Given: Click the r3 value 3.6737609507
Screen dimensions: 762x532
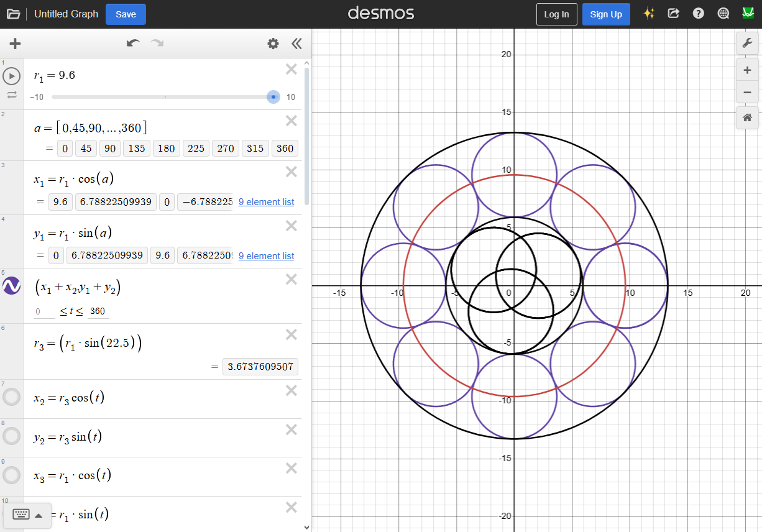Looking at the screenshot, I should [x=260, y=367].
